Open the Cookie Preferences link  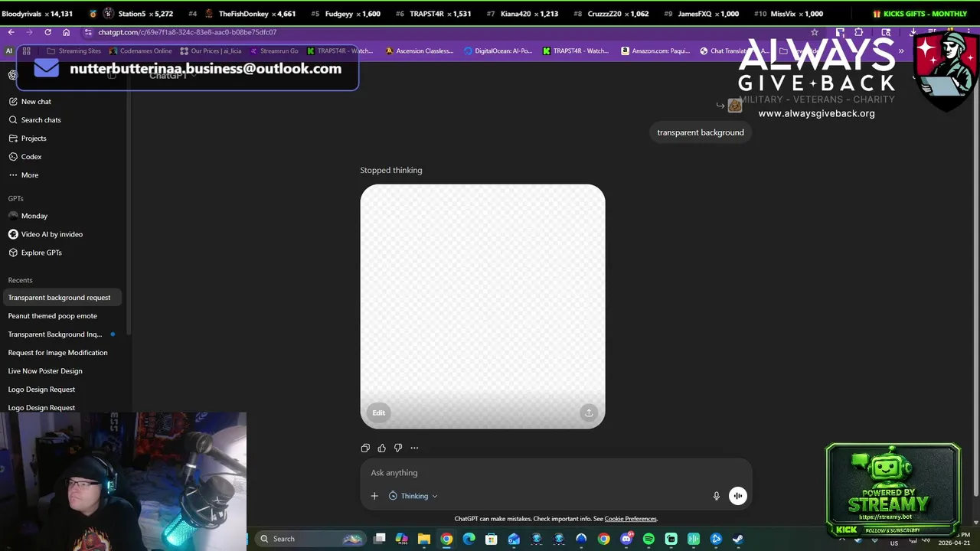(631, 519)
